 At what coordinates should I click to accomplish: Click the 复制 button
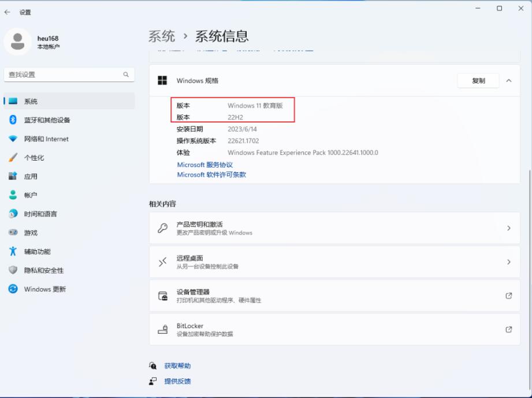click(x=478, y=81)
